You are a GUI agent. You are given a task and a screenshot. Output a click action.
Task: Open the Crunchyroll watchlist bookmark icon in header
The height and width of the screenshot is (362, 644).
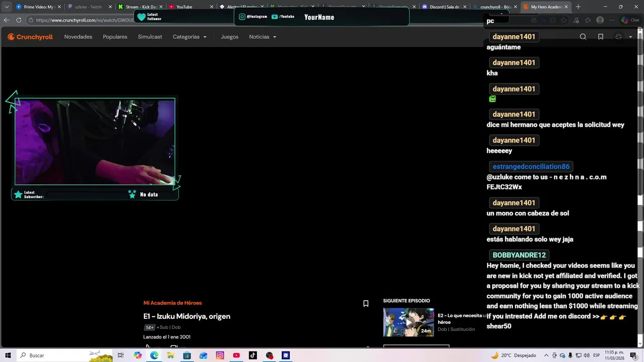601,37
